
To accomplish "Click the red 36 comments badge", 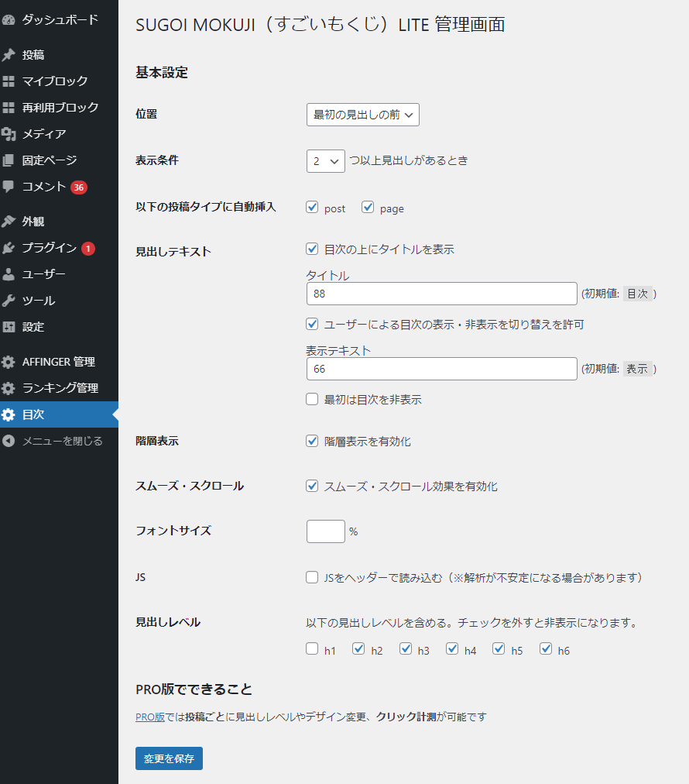I will coord(79,187).
